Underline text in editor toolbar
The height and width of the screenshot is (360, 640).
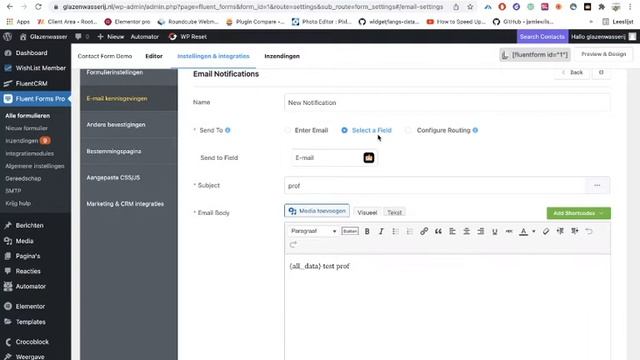point(495,231)
